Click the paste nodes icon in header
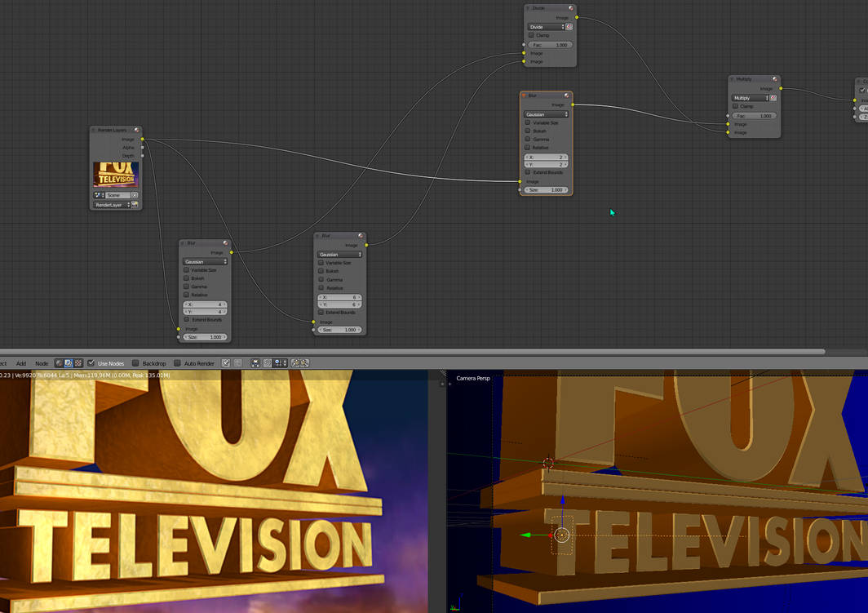This screenshot has height=613, width=868. tap(304, 363)
